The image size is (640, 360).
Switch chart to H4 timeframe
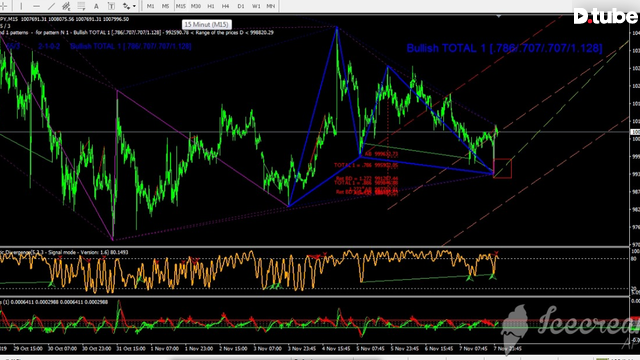(x=225, y=6)
